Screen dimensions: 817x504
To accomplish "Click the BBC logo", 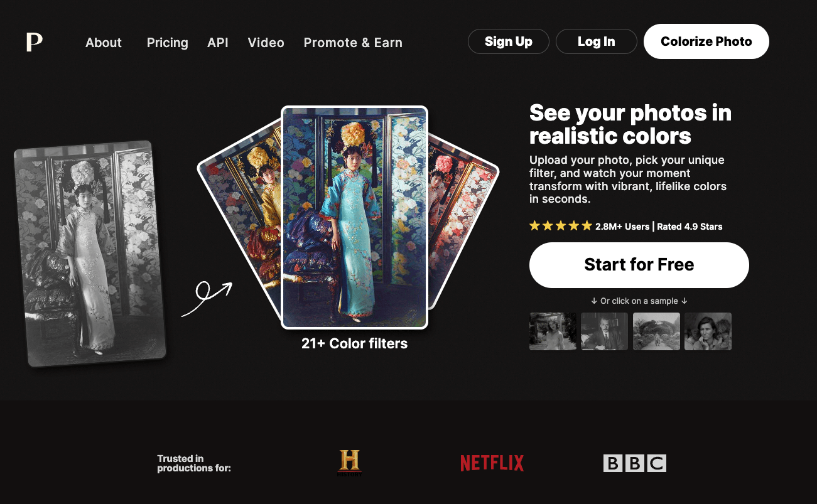I will point(634,463).
